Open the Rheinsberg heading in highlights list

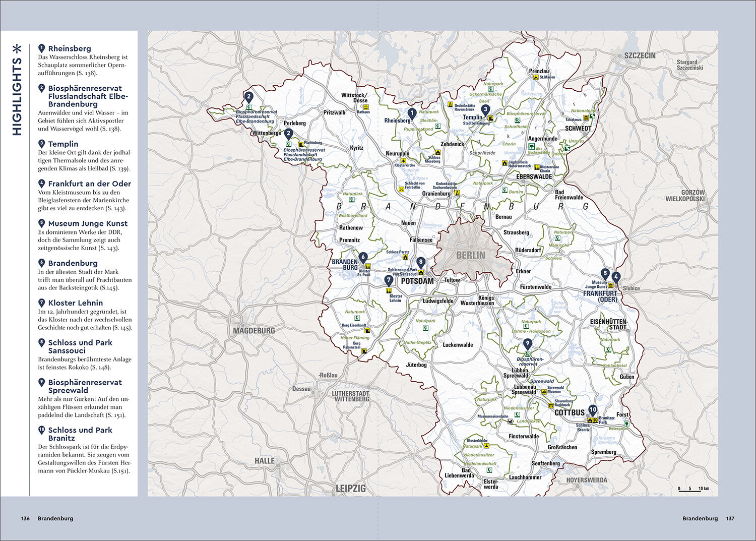click(70, 48)
